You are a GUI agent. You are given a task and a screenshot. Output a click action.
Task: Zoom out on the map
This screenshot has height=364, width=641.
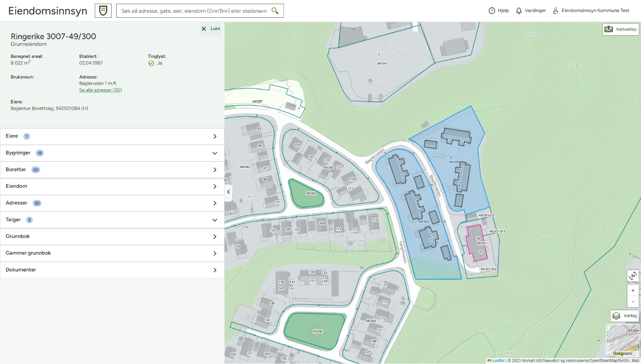633,302
